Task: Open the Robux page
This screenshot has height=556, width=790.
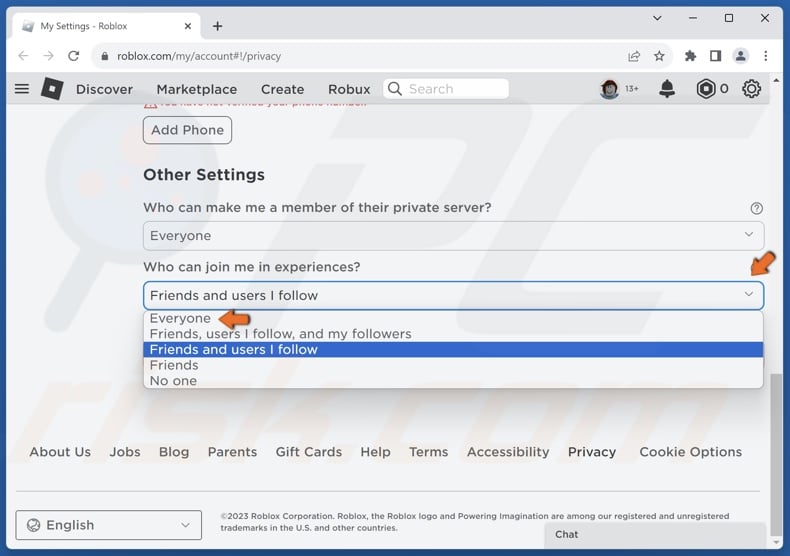Action: pyautogui.click(x=349, y=89)
